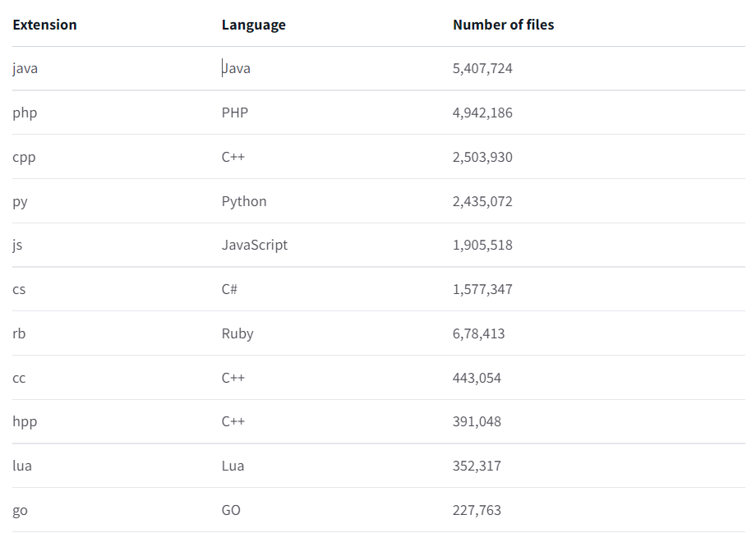
Task: Click the cs extension cell
Action: click(19, 290)
